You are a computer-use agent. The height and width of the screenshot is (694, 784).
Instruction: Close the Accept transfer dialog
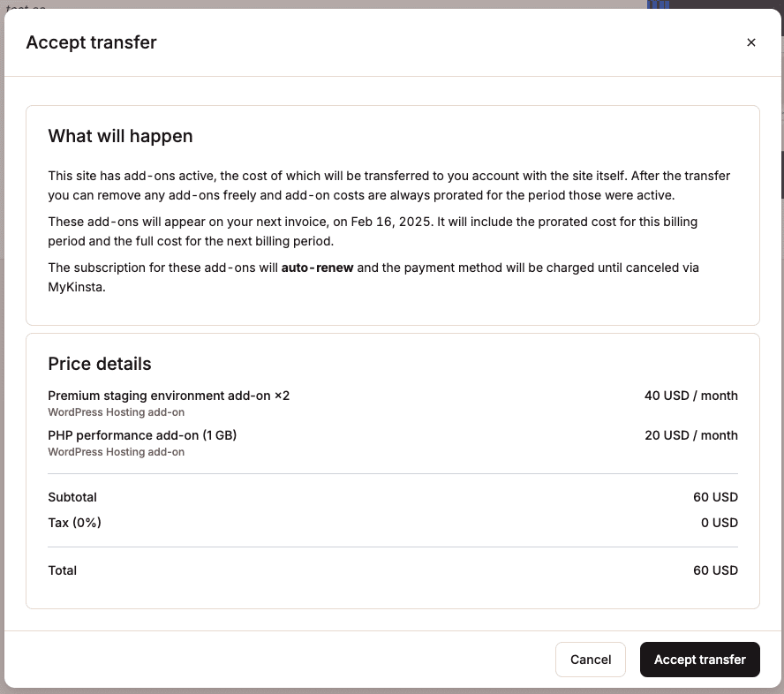click(751, 42)
